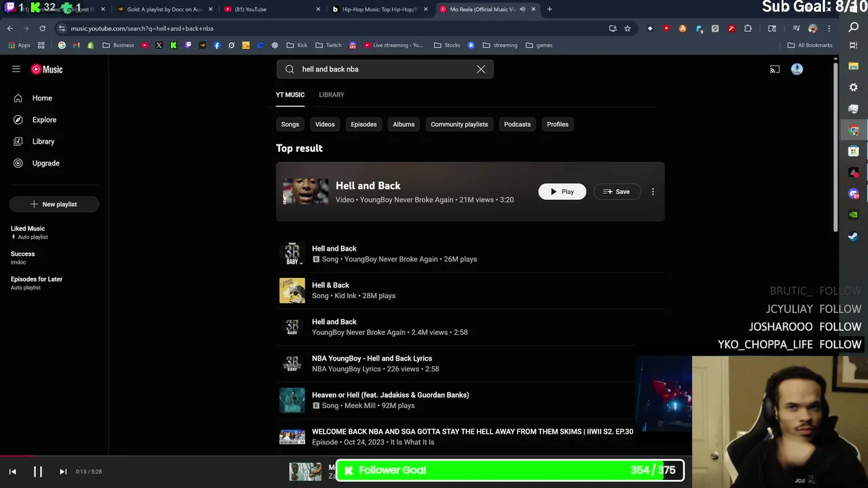This screenshot has height=488, width=868.
Task: Open the account avatar menu
Action: 797,69
